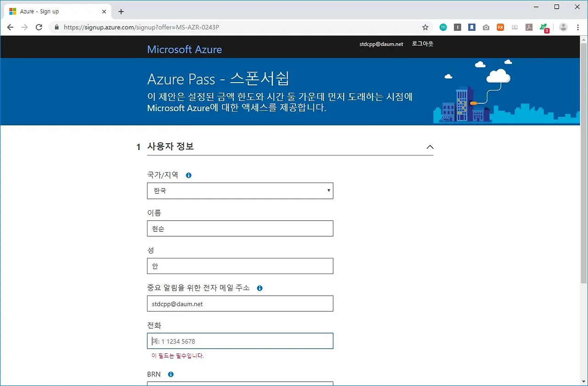Image resolution: width=588 pixels, height=386 pixels.
Task: Click the orange extension icon in the toolbar
Action: 500,27
